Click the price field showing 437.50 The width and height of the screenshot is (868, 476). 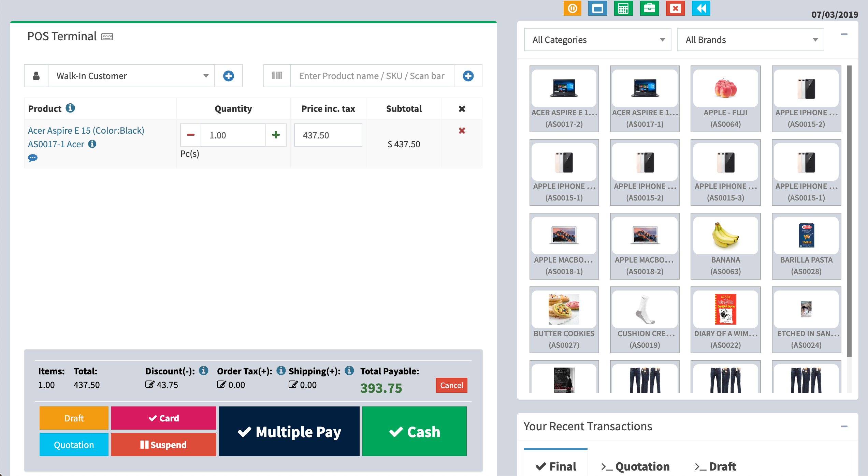pos(328,135)
